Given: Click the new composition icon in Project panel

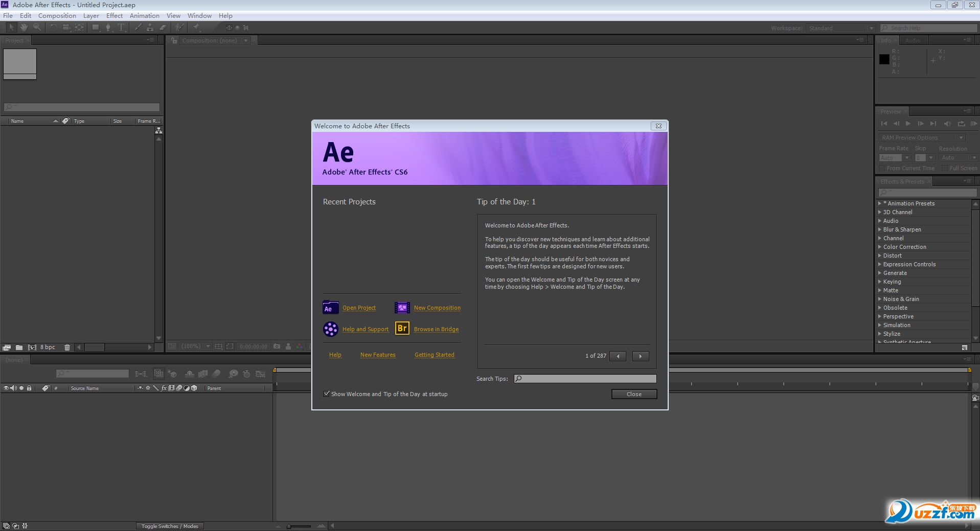Looking at the screenshot, I should click(32, 347).
